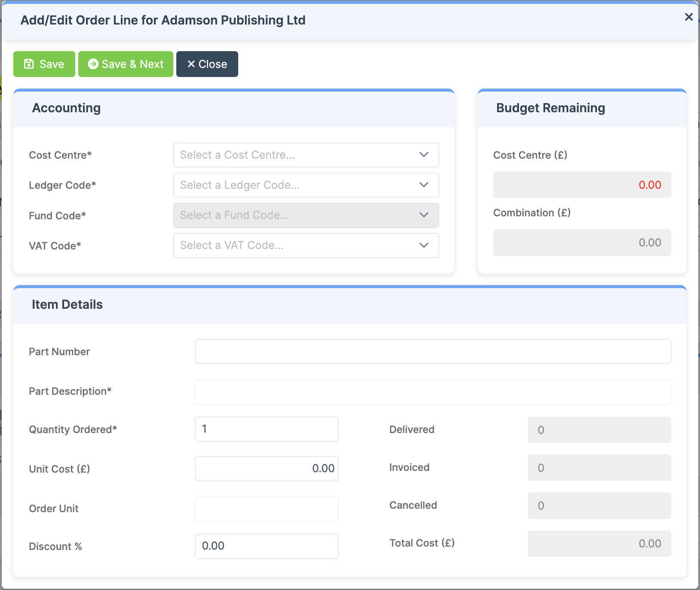Dismiss dialog with top-right X icon
Viewport: 700px width, 590px height.
[x=688, y=17]
